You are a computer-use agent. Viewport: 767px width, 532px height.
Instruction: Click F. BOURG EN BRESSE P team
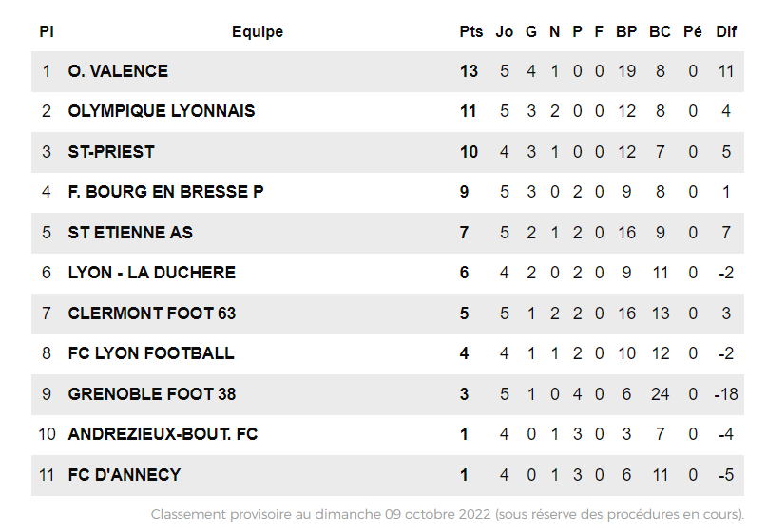[165, 192]
